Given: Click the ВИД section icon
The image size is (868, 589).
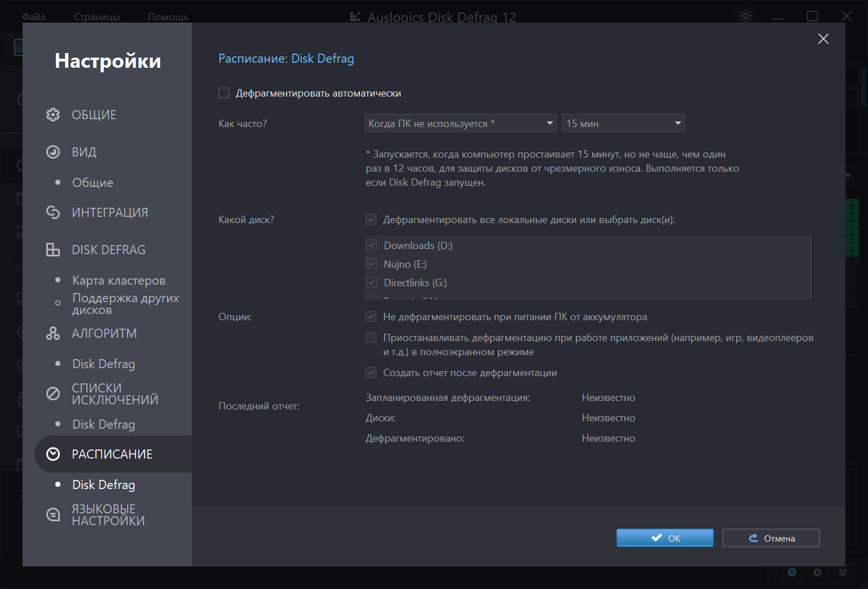Looking at the screenshot, I should [x=53, y=152].
